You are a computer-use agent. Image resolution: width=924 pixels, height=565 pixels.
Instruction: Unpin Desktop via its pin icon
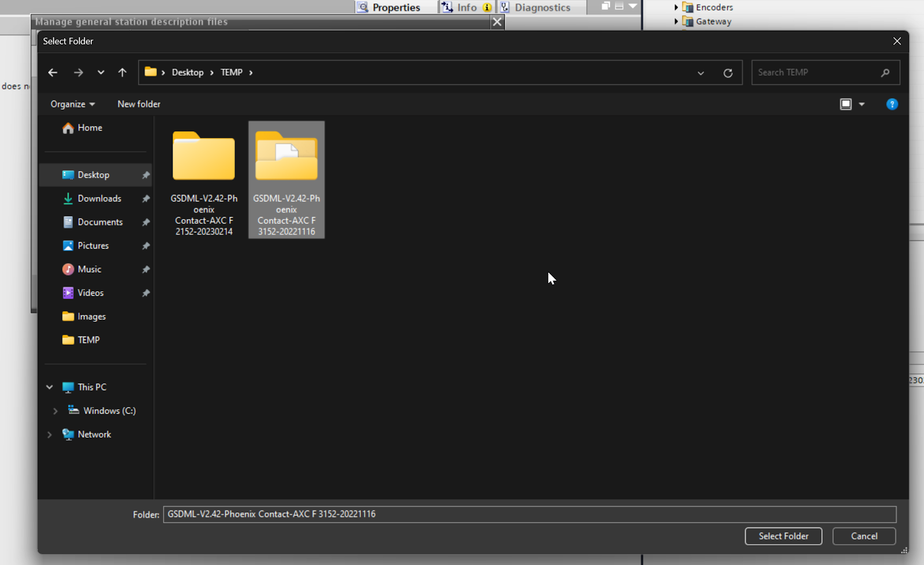[146, 175]
